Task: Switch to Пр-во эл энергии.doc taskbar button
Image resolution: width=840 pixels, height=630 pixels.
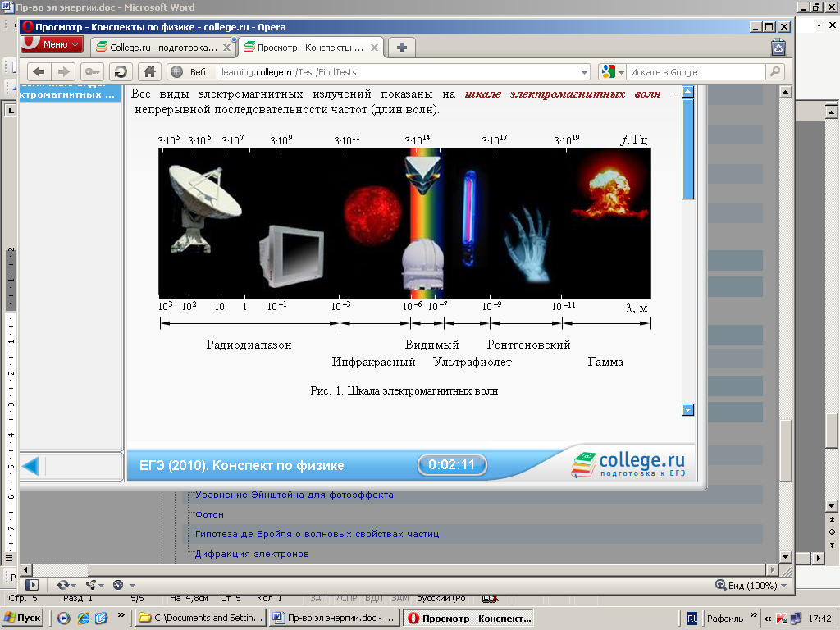Action: [x=335, y=618]
